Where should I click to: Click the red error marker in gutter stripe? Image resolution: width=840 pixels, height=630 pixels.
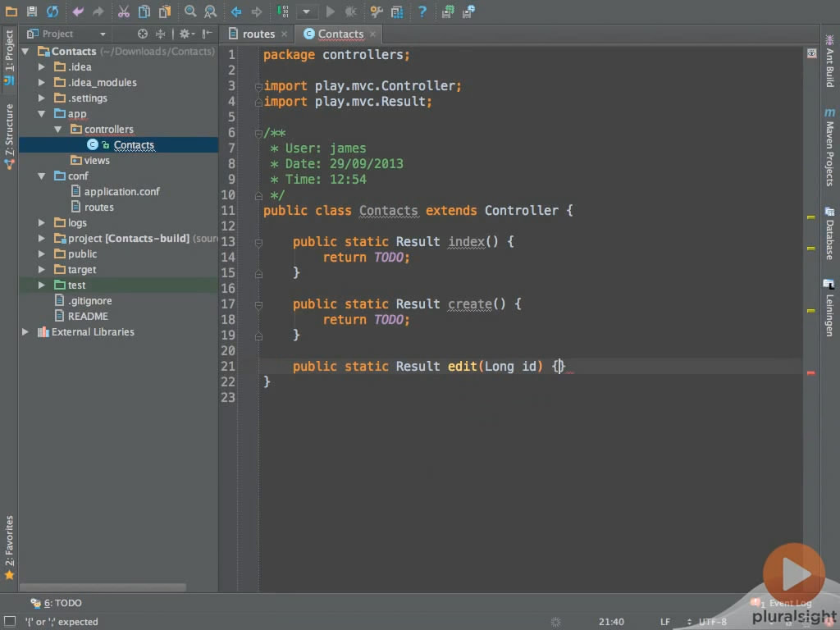(x=810, y=373)
